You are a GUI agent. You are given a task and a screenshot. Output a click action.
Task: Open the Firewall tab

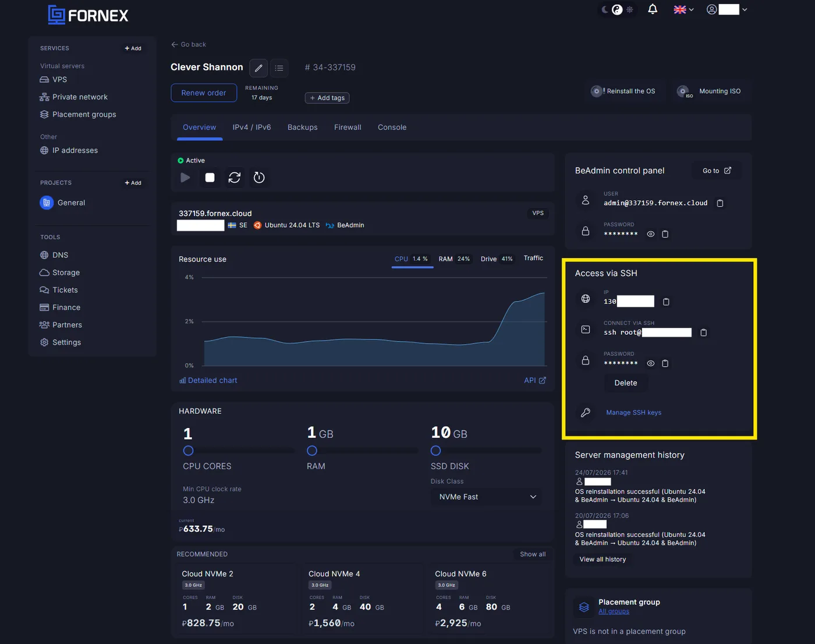tap(348, 127)
